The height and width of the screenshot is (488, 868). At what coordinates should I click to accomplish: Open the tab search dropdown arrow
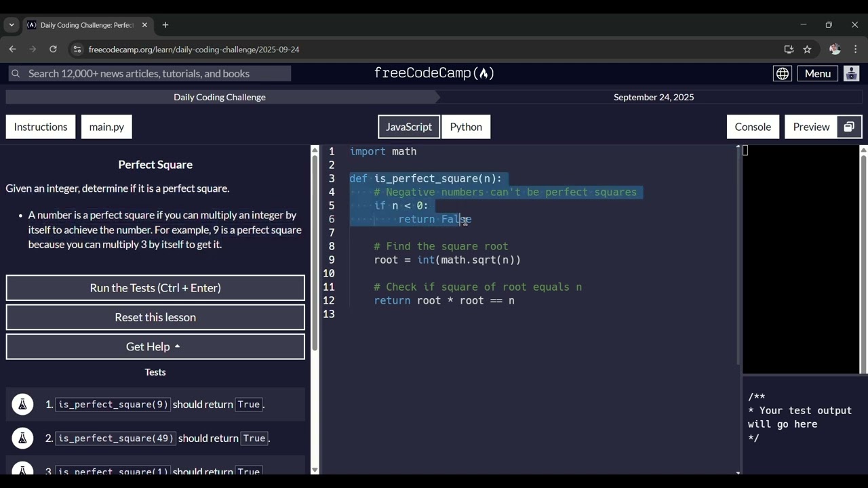coord(12,25)
